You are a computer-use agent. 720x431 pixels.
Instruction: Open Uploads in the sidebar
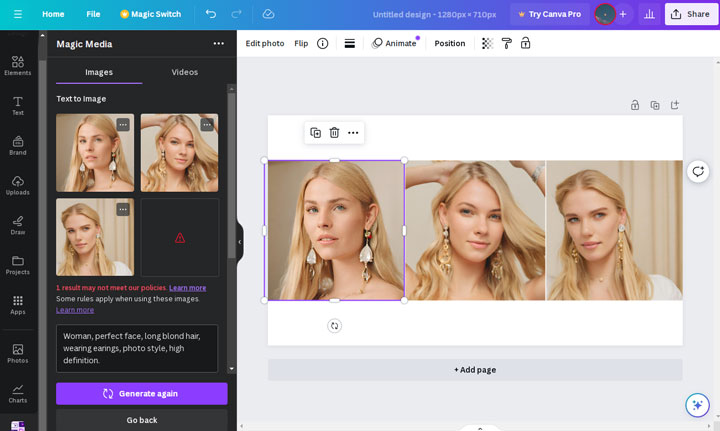tap(18, 185)
